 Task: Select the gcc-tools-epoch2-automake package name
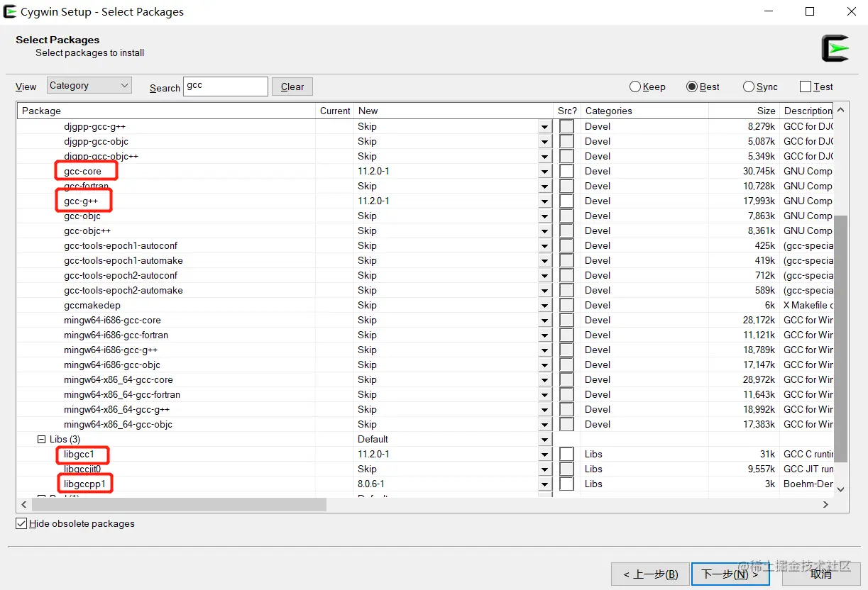123,290
